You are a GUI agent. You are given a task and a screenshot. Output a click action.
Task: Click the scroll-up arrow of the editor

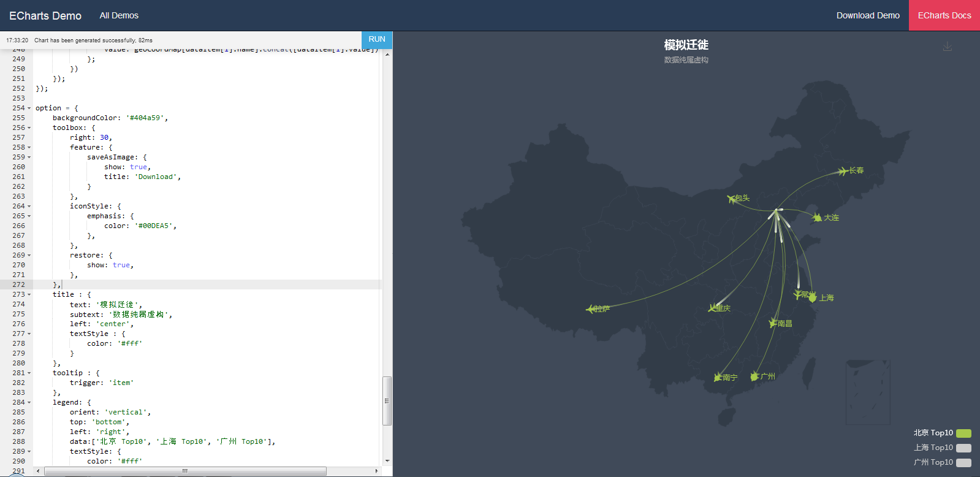387,54
